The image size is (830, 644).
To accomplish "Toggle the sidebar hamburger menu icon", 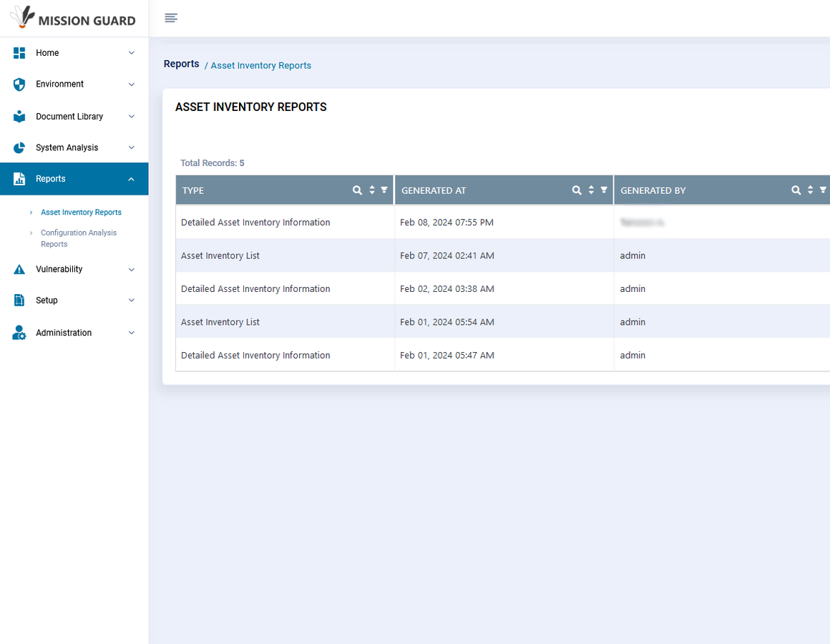I will (171, 18).
